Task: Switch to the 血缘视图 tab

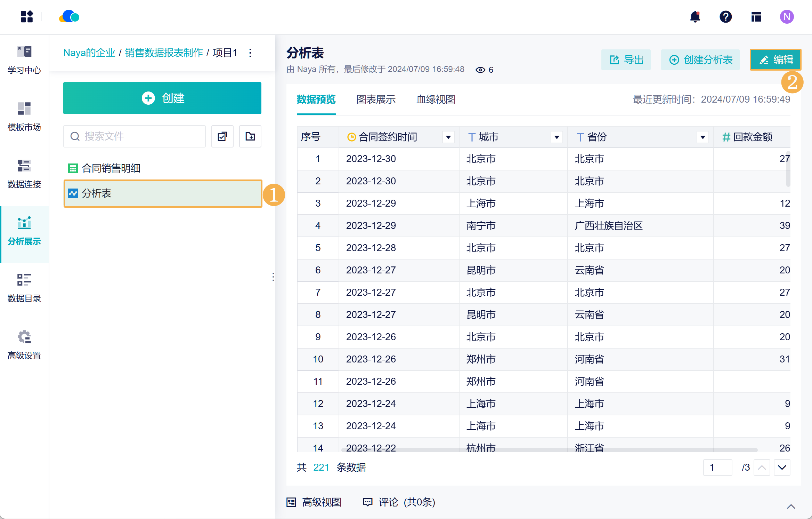Action: tap(436, 99)
